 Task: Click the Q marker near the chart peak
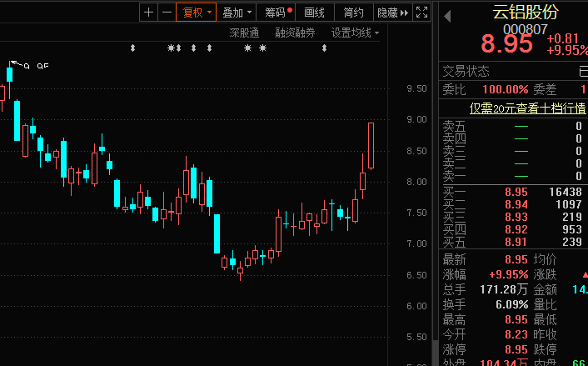27,65
